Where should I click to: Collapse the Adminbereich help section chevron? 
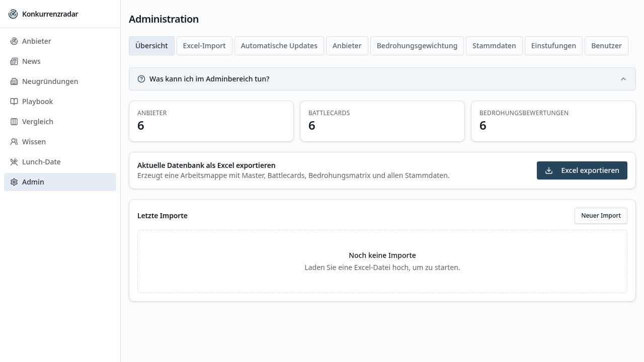(x=623, y=79)
